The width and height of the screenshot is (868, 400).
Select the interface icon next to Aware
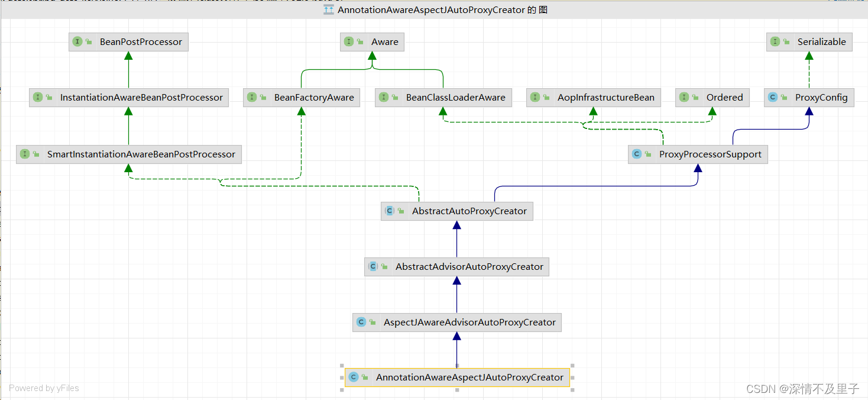point(349,41)
